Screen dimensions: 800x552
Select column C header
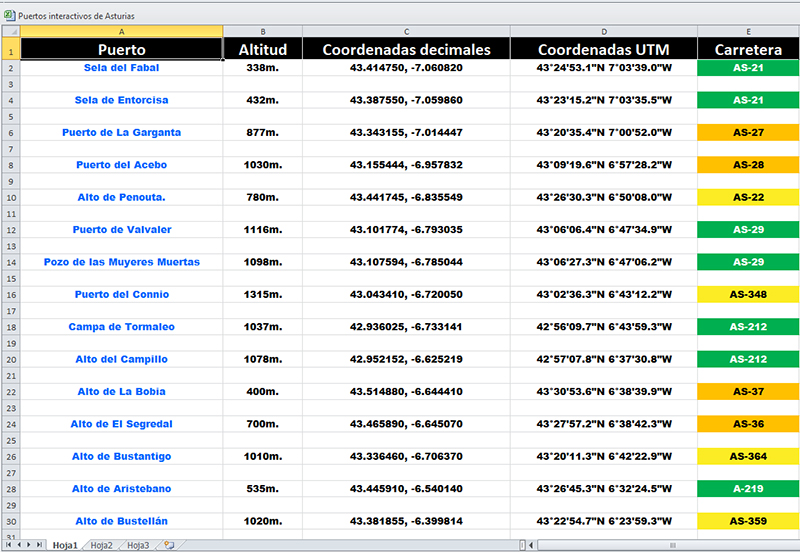click(406, 31)
